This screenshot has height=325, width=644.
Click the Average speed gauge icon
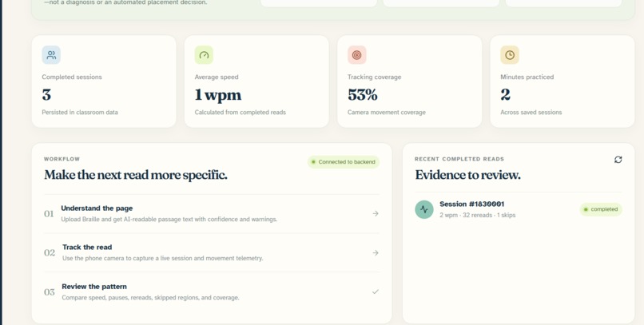[x=204, y=55]
